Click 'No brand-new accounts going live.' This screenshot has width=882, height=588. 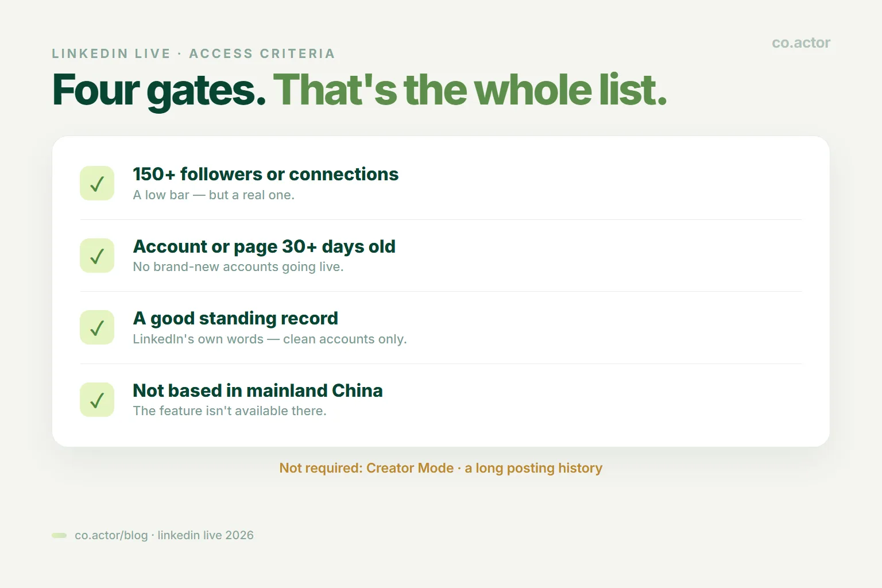click(x=238, y=267)
